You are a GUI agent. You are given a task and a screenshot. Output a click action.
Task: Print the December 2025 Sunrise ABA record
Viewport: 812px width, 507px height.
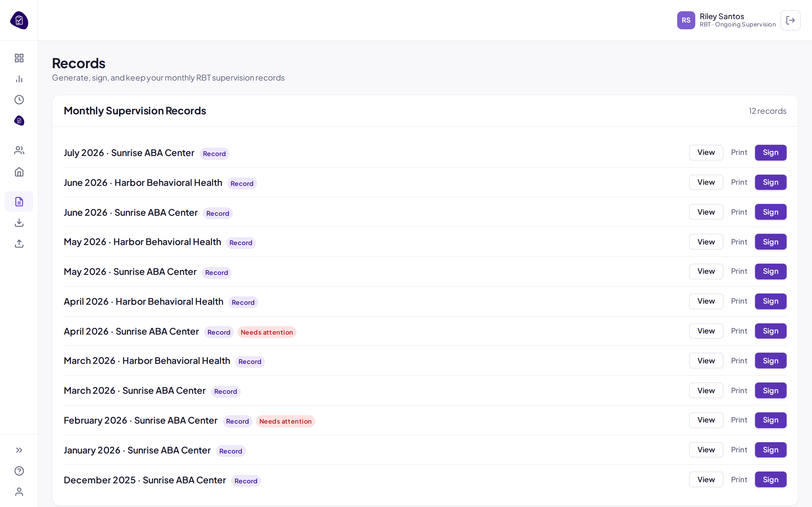click(739, 479)
